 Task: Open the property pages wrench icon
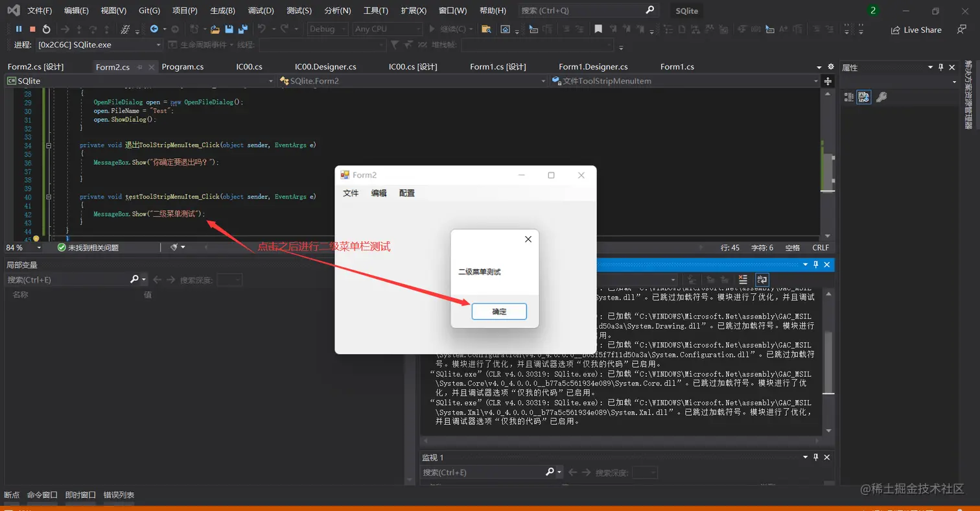click(x=881, y=97)
